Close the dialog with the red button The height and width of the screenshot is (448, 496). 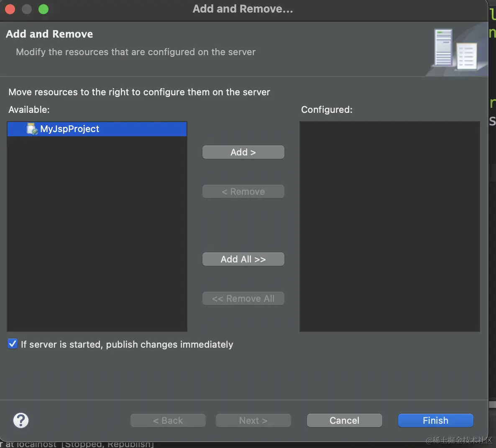tap(10, 9)
